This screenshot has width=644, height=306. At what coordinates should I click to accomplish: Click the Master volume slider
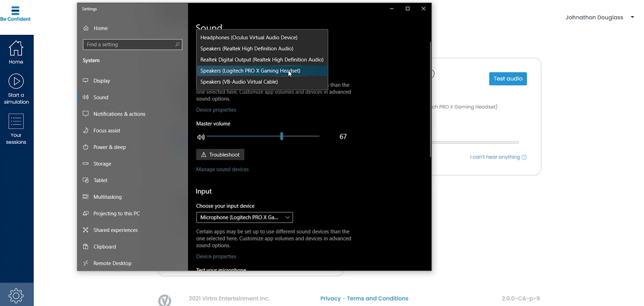point(263,136)
